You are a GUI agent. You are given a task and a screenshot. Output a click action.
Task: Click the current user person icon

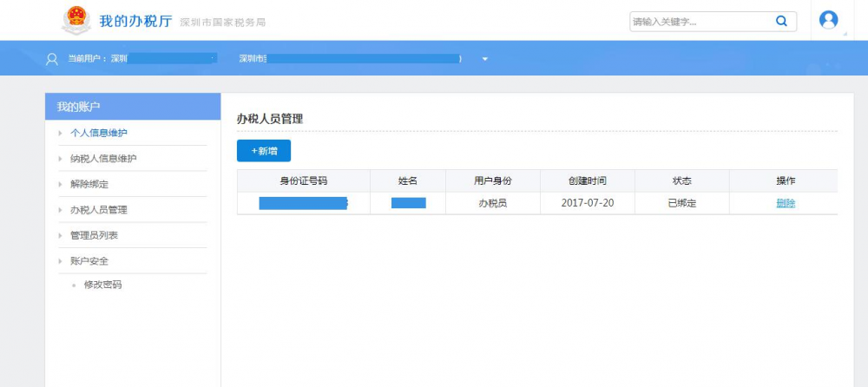52,59
